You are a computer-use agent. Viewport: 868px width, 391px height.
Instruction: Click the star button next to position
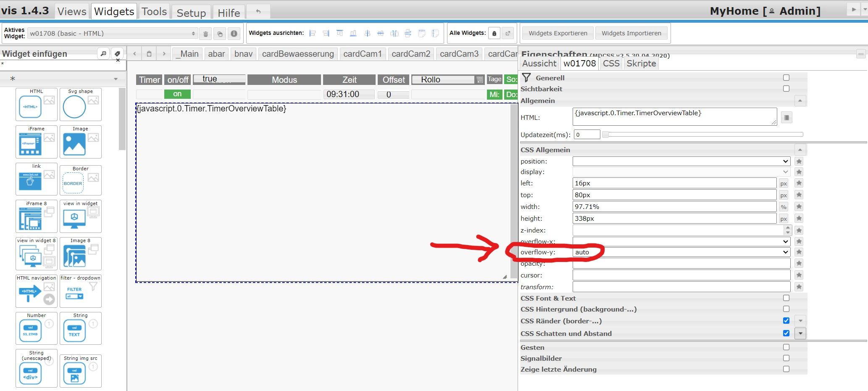tap(799, 161)
